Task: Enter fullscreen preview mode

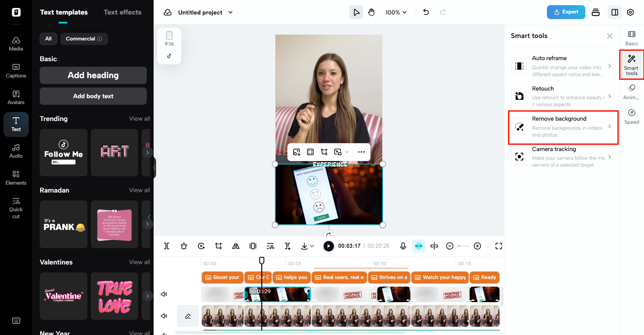Action: click(499, 246)
